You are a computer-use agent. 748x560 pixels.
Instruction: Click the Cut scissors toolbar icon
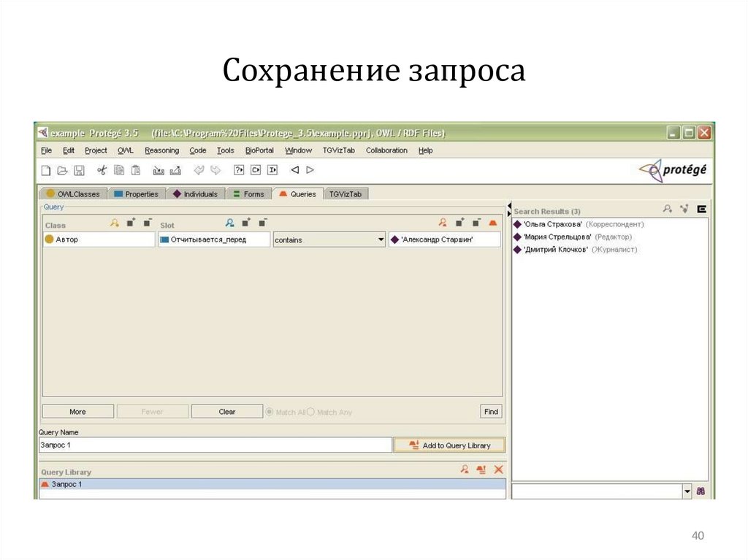[102, 170]
